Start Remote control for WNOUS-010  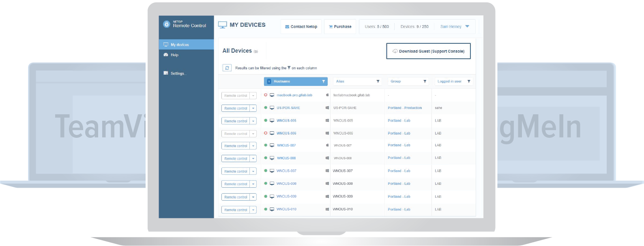point(236,210)
